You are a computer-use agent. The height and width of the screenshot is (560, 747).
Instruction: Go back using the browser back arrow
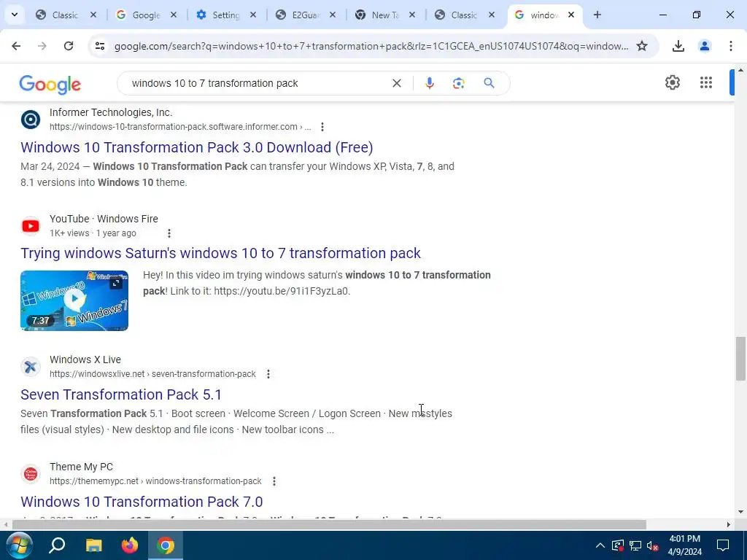coord(16,46)
